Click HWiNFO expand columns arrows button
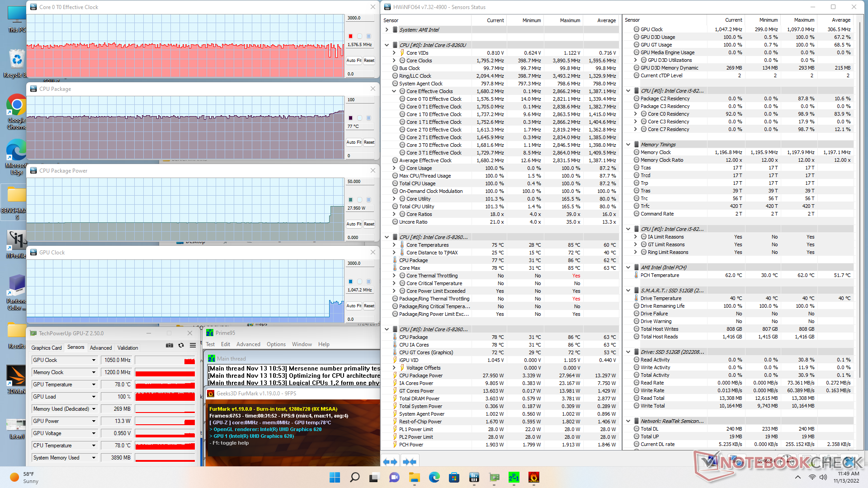Screen dimensions: 868x488 (390, 462)
